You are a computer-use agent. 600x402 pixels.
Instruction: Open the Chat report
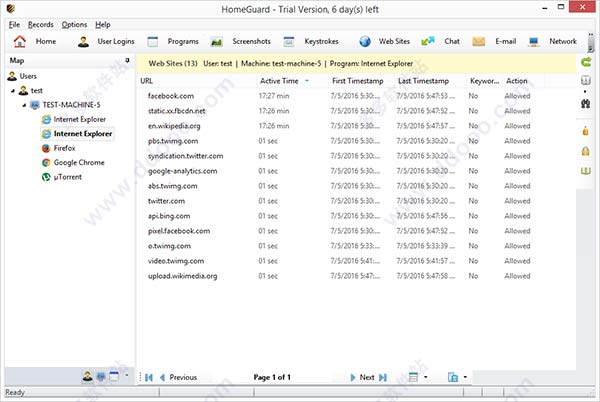pos(440,41)
